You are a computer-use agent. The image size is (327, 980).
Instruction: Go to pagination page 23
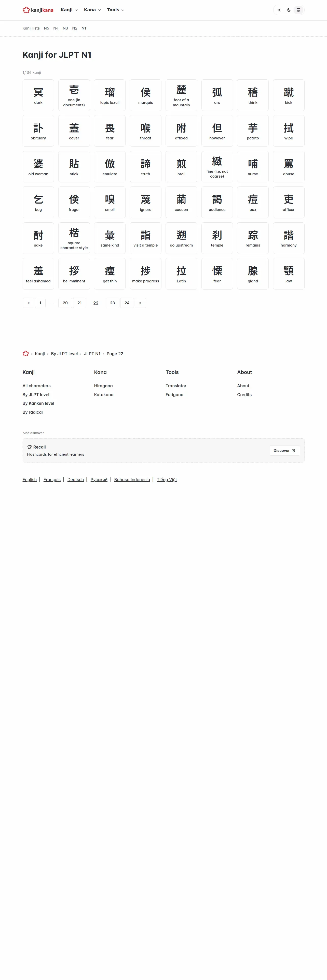pos(112,303)
